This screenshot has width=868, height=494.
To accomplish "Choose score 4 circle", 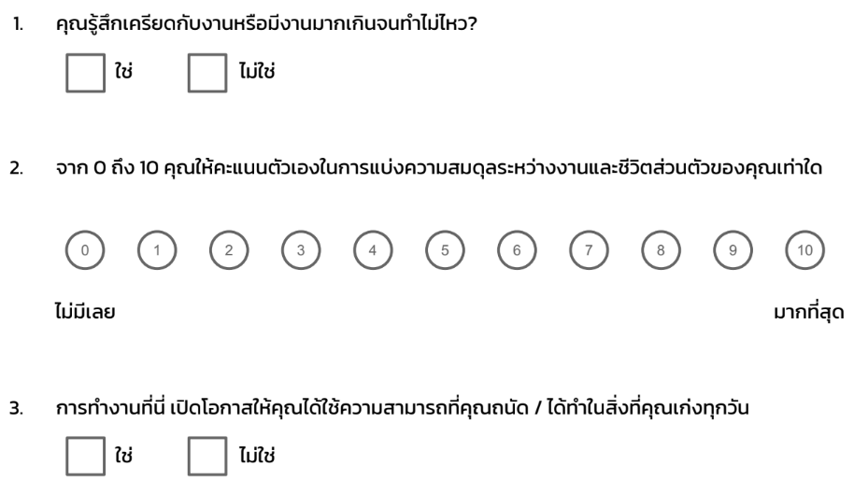I will pos(373,250).
